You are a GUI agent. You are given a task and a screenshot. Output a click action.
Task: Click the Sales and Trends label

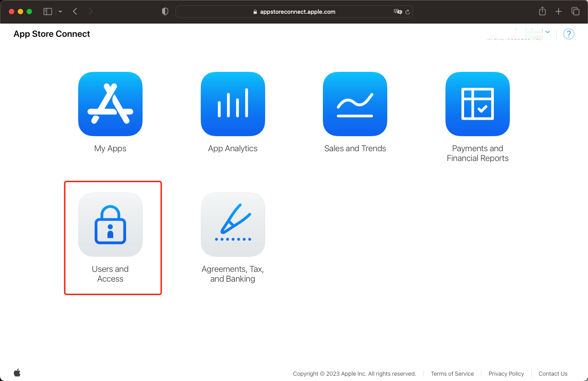click(x=355, y=149)
